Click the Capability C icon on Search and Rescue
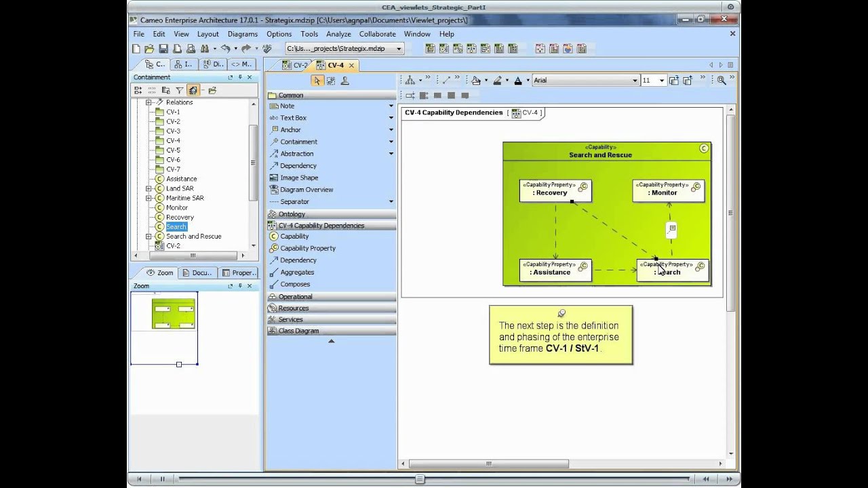 [703, 148]
